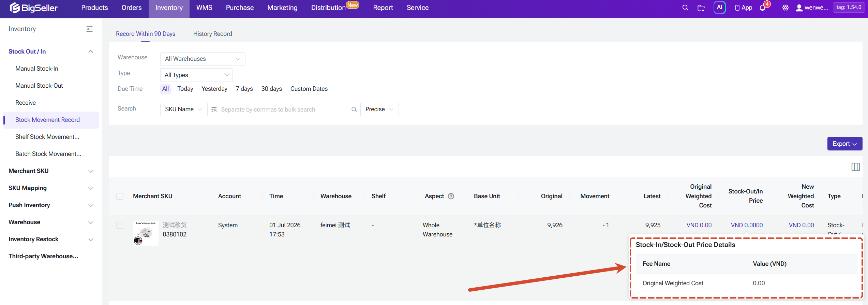This screenshot has height=305, width=868.
Task: Click the Aspect help question icon
Action: click(x=451, y=196)
